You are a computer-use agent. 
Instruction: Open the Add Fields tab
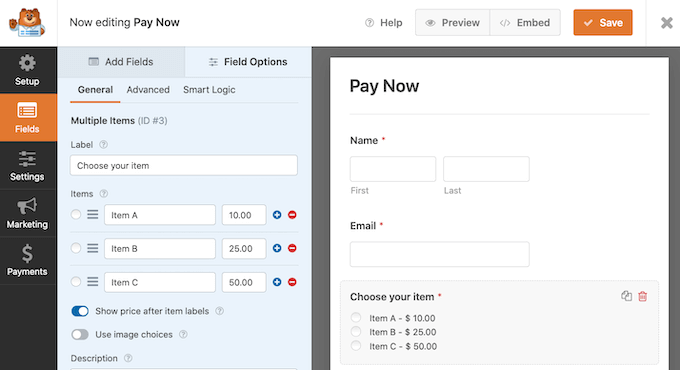pyautogui.click(x=121, y=62)
